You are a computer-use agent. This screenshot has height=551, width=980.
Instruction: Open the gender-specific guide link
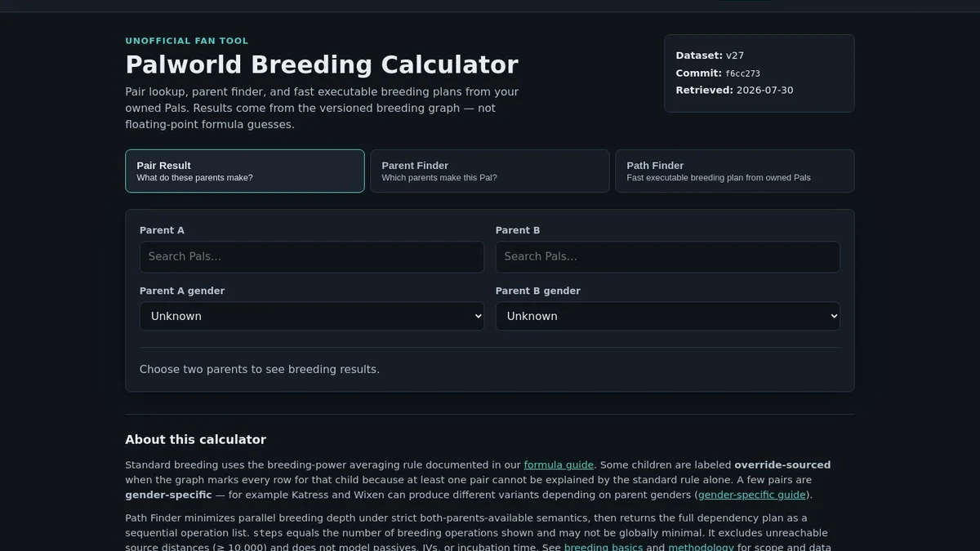click(751, 495)
